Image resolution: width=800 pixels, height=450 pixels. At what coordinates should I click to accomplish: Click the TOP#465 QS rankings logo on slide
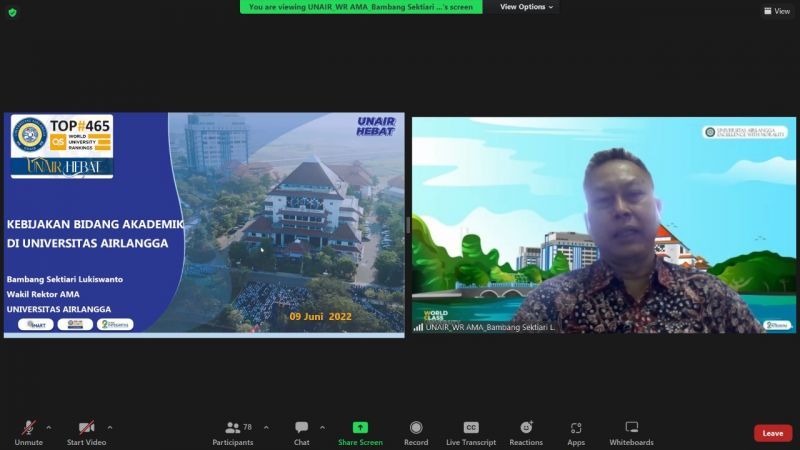coord(62,146)
